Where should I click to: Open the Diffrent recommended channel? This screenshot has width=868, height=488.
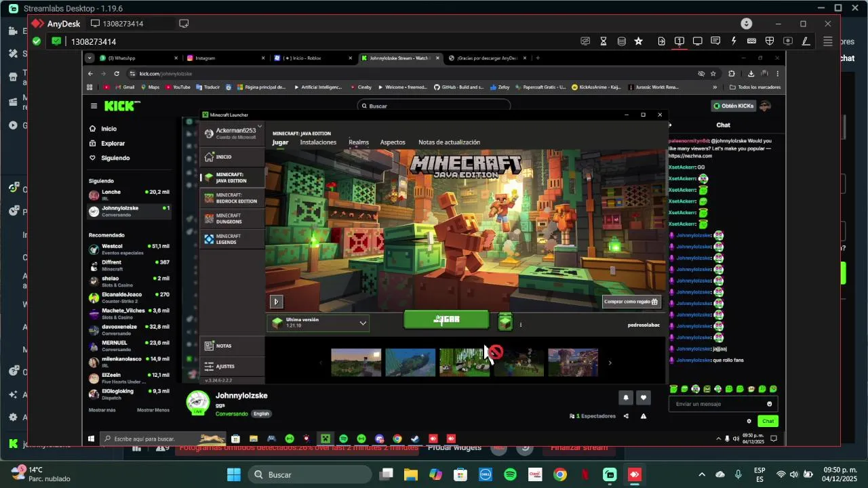coord(129,265)
